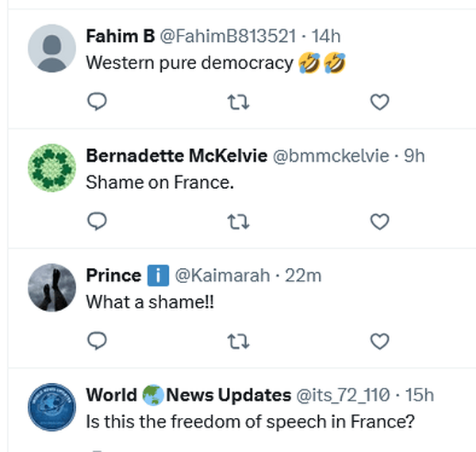Reply to Fahim B's tweet
Viewport: 476px width, 452px height.
pyautogui.click(x=97, y=102)
